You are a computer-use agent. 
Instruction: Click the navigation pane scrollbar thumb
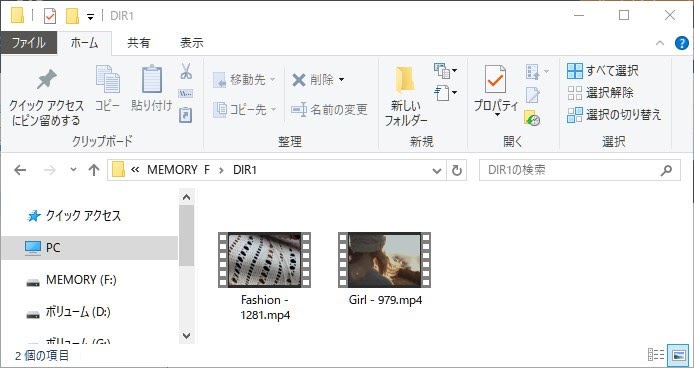click(186, 236)
